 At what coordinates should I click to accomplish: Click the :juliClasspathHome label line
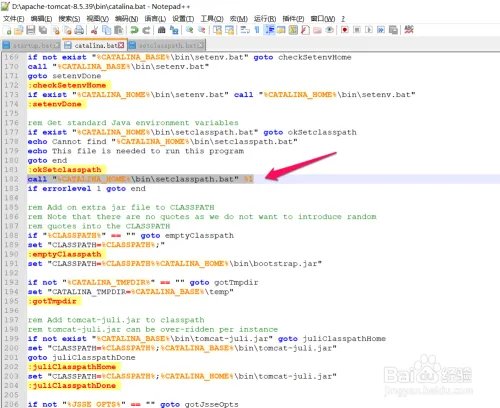point(72,367)
